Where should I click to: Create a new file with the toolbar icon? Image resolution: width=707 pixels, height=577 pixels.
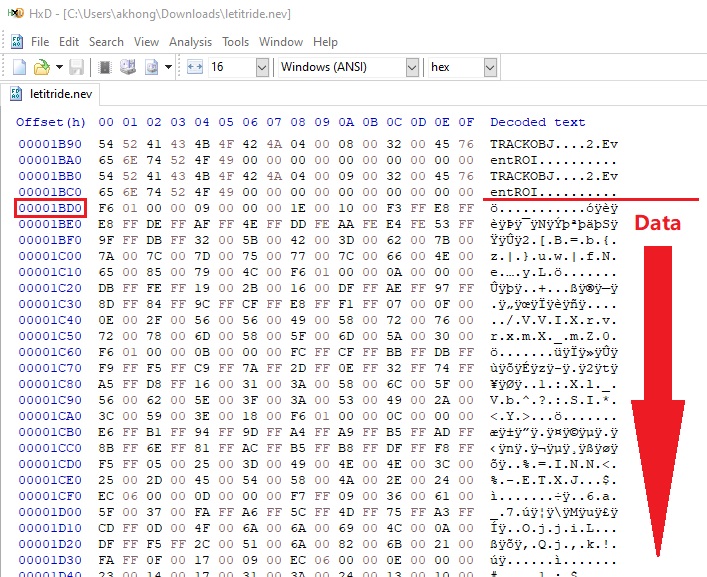(x=19, y=67)
